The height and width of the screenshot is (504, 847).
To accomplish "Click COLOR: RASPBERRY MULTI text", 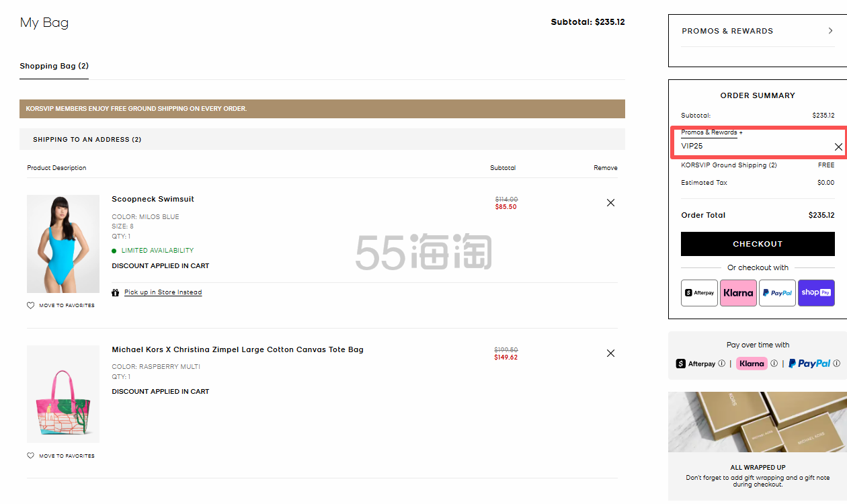I will click(156, 367).
